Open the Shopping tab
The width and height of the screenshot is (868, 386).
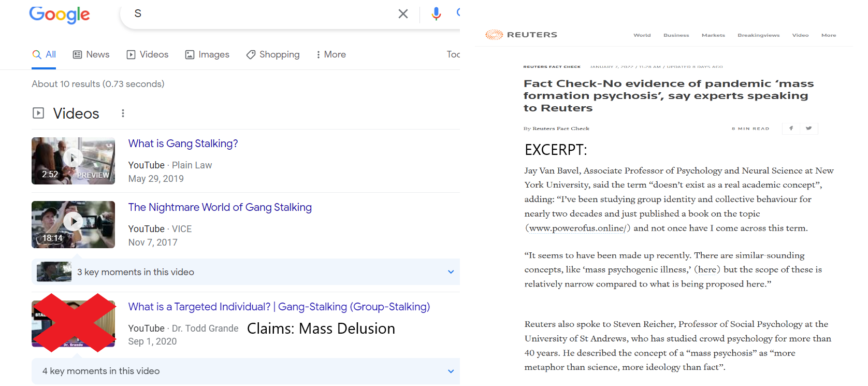(273, 54)
